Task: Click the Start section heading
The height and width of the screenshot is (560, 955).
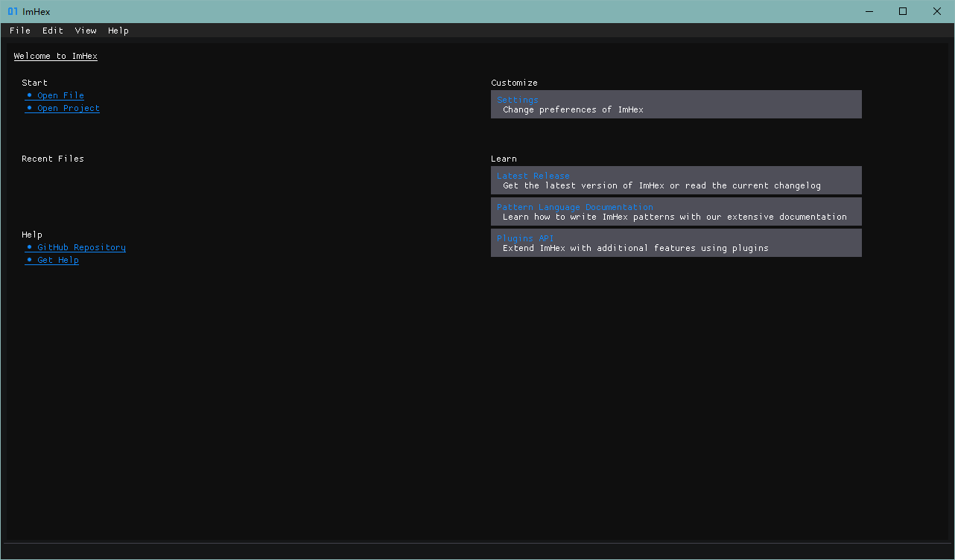Action: [x=34, y=83]
